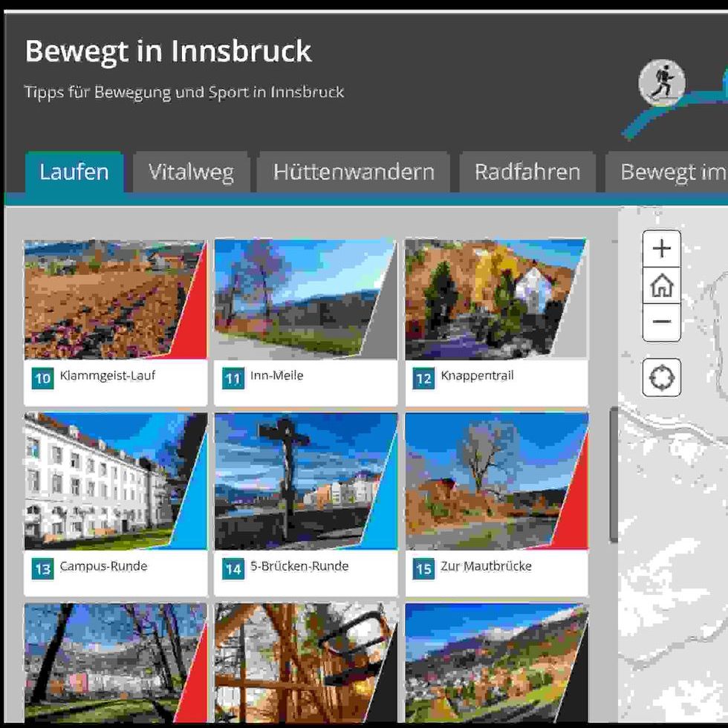Click number badge 10 for Klammgeist-Lauf
The image size is (728, 728).
(43, 379)
